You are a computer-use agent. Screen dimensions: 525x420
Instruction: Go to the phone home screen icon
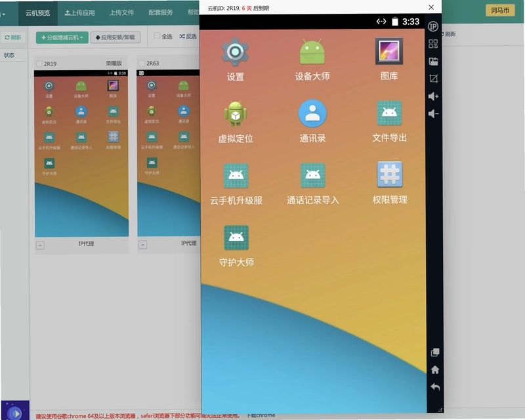[x=435, y=369]
